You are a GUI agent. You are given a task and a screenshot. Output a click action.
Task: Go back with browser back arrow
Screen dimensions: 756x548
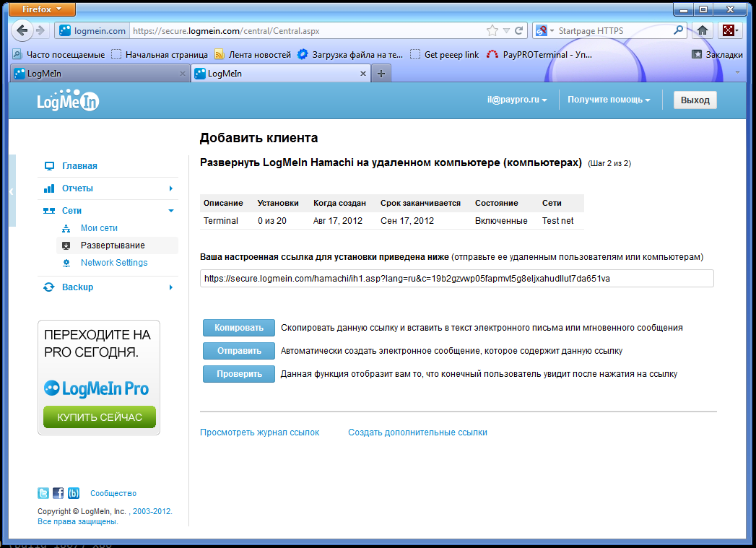pos(22,31)
